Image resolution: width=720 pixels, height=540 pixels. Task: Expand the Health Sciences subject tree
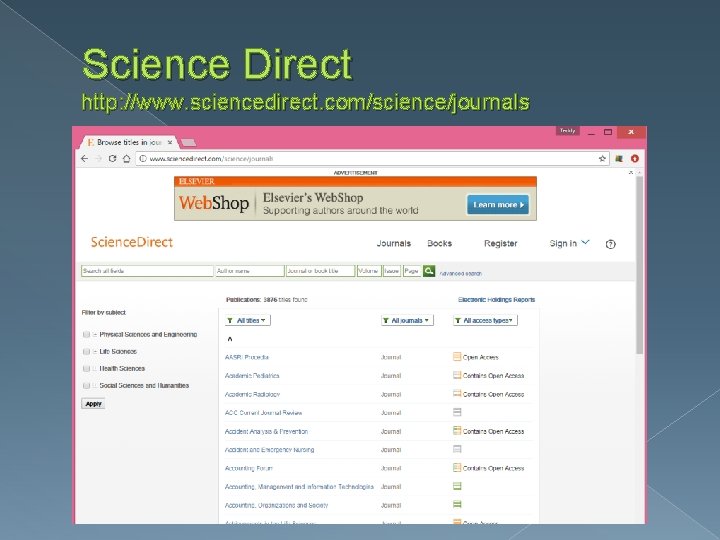coord(95,369)
